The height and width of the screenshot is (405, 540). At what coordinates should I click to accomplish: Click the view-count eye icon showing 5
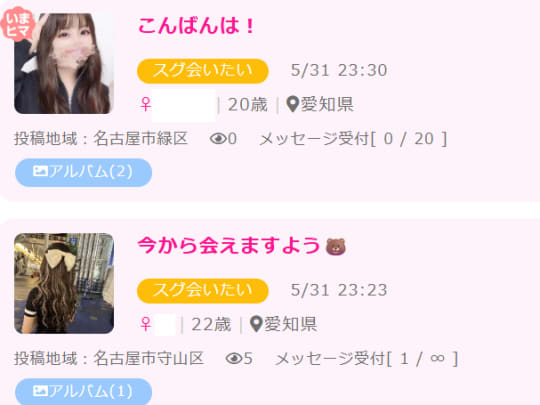coord(234,359)
